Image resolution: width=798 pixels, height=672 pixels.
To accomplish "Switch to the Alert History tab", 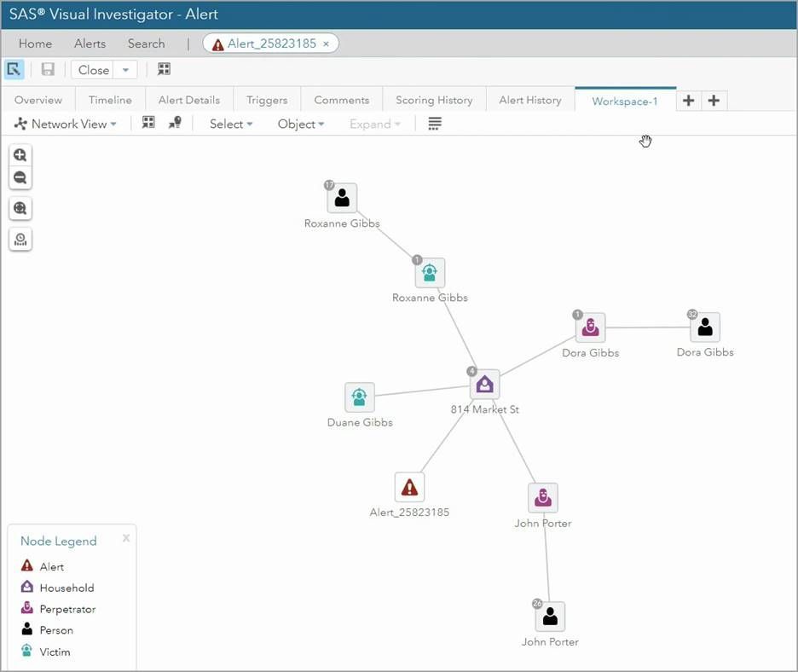I will (x=530, y=100).
